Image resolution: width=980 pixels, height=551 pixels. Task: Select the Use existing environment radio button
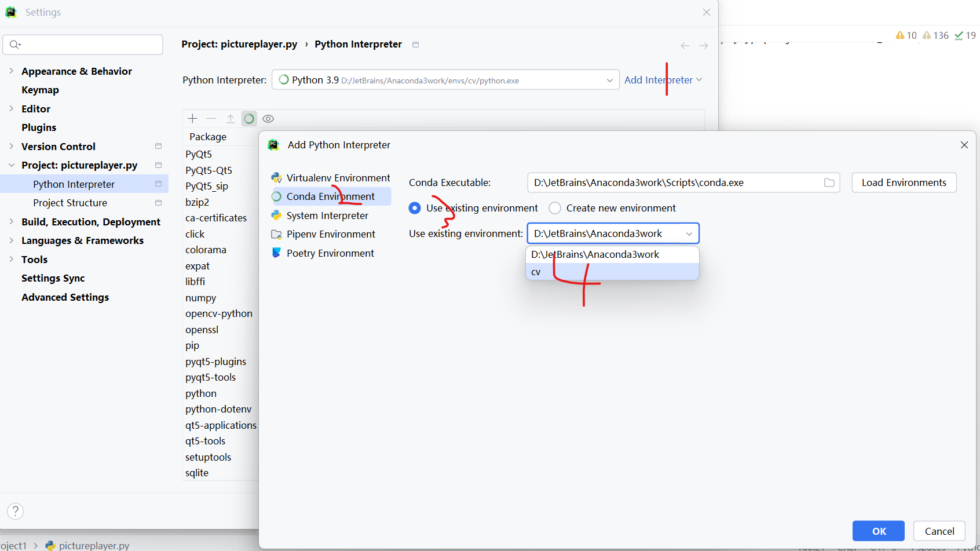[415, 208]
